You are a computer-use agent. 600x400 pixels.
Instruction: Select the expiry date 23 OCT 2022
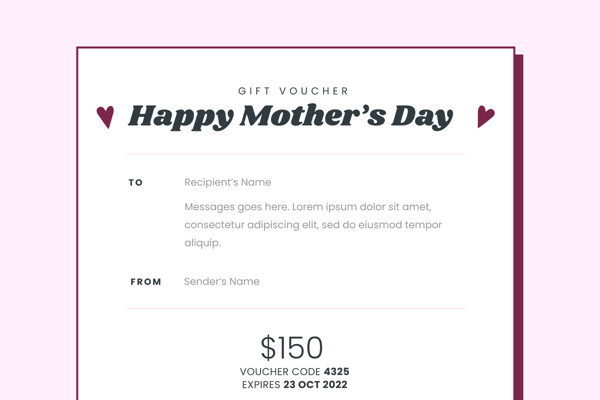[315, 385]
